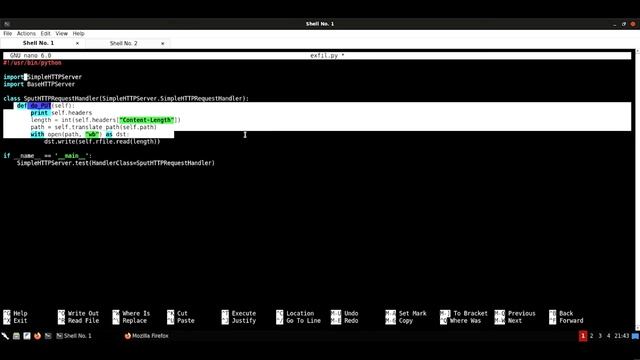
Task: Click the def do_PUT(self) line
Action: (x=46, y=106)
